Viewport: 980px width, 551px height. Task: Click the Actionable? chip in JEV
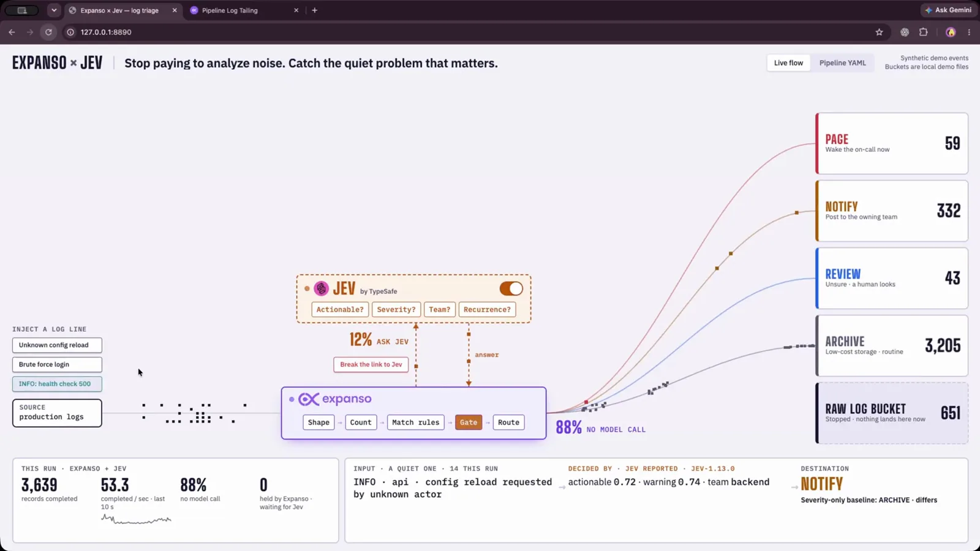[340, 310]
